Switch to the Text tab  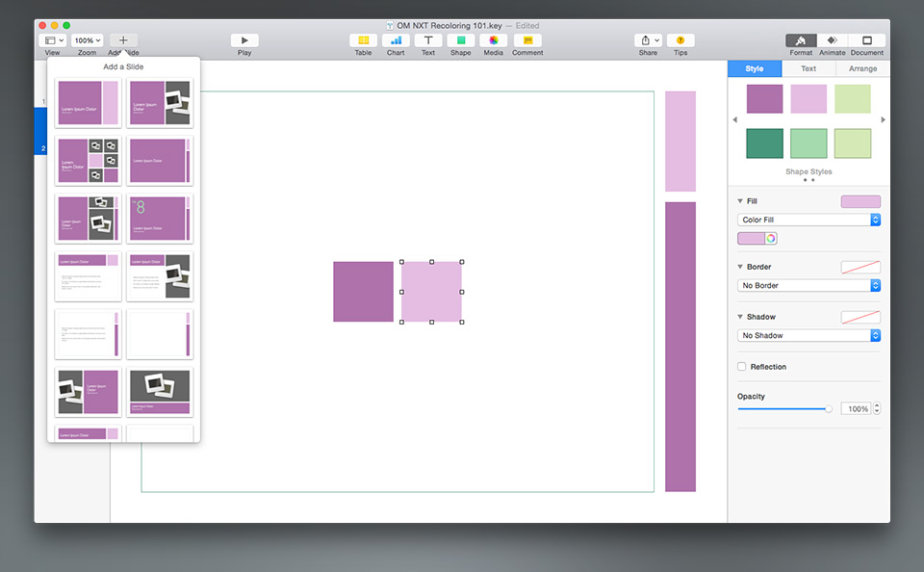(808, 68)
